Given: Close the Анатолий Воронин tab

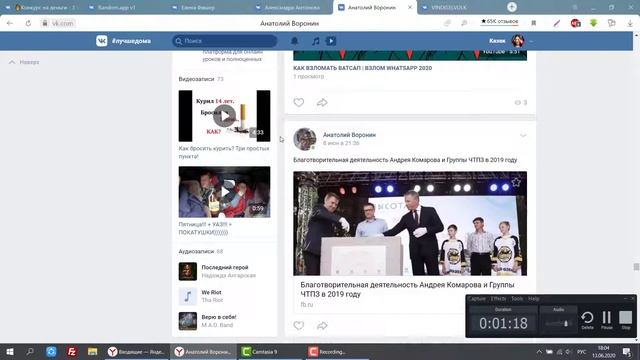Looking at the screenshot, I should (410, 7).
